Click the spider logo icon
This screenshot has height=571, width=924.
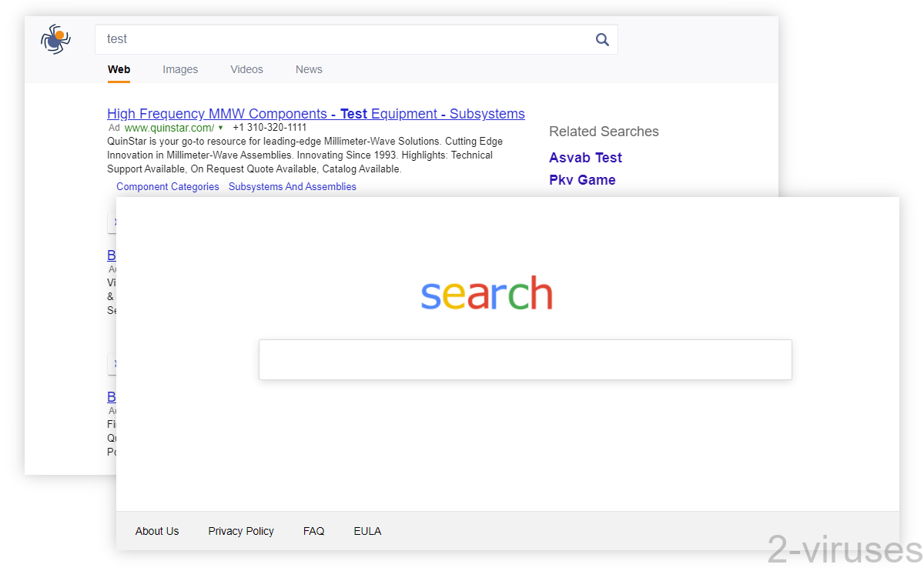pyautogui.click(x=55, y=38)
